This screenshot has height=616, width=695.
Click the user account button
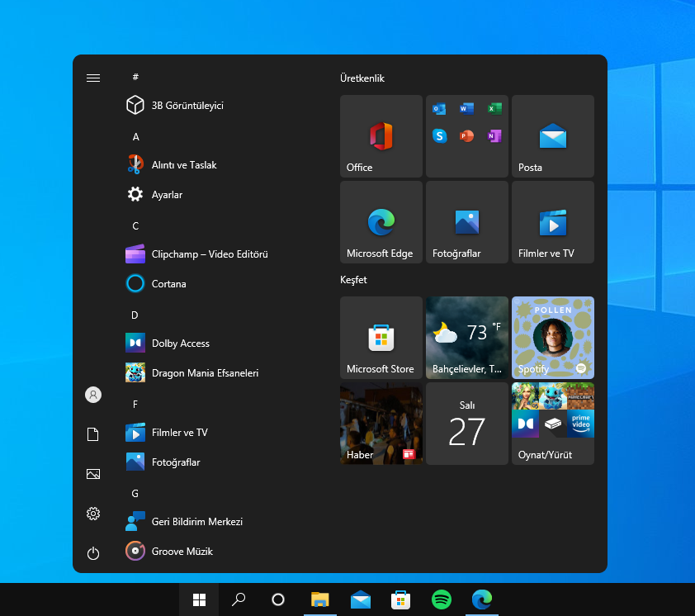93,395
